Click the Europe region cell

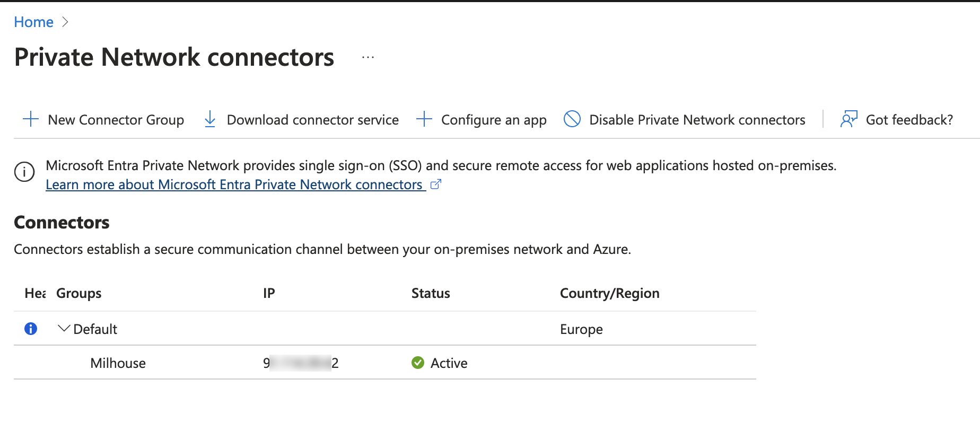tap(581, 329)
